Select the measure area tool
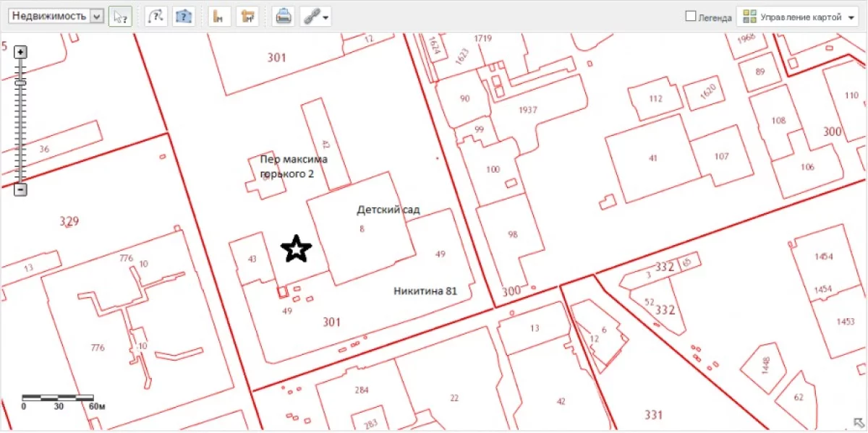The image size is (868, 433). (x=247, y=16)
